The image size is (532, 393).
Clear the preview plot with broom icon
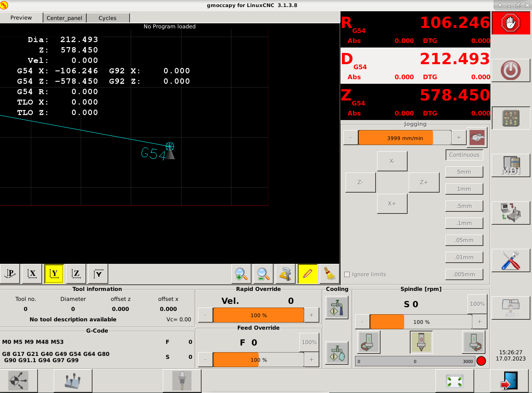coord(329,274)
